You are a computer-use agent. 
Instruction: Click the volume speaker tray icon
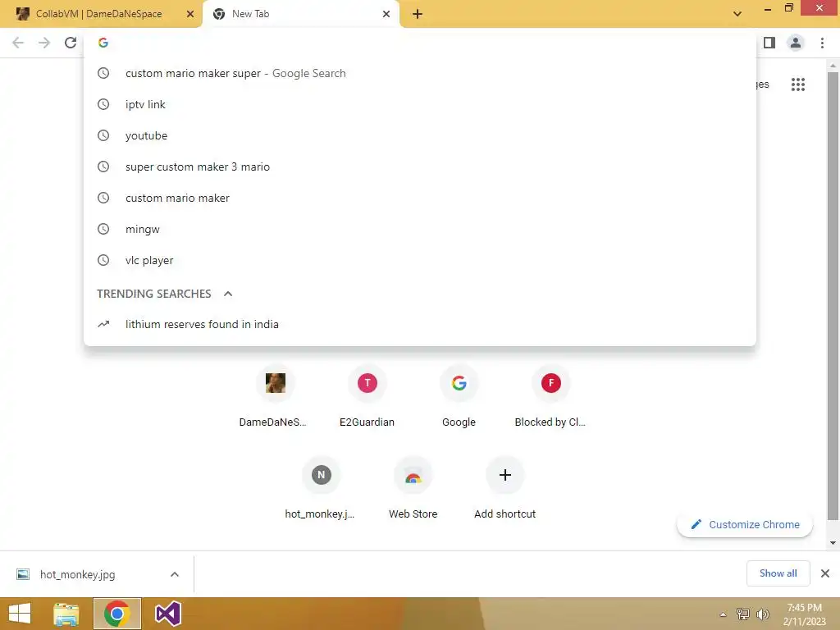[763, 614]
